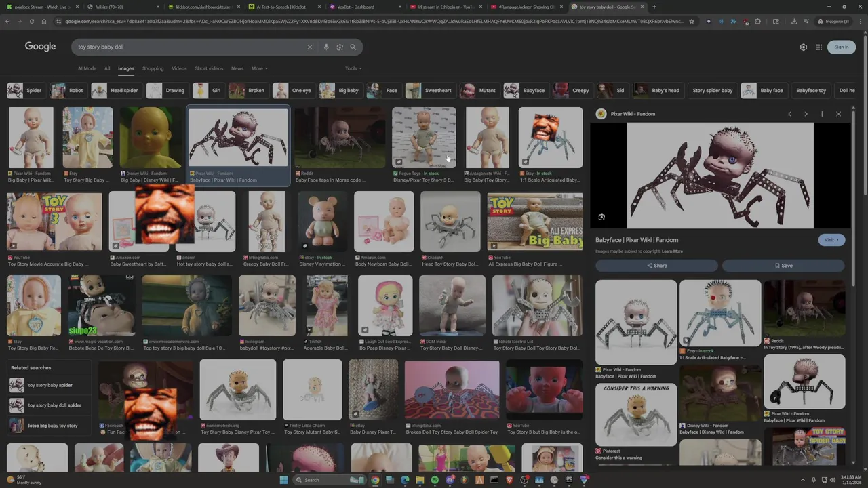The width and height of the screenshot is (868, 488).
Task: Bookmark this page with the star icon
Action: pyautogui.click(x=691, y=21)
